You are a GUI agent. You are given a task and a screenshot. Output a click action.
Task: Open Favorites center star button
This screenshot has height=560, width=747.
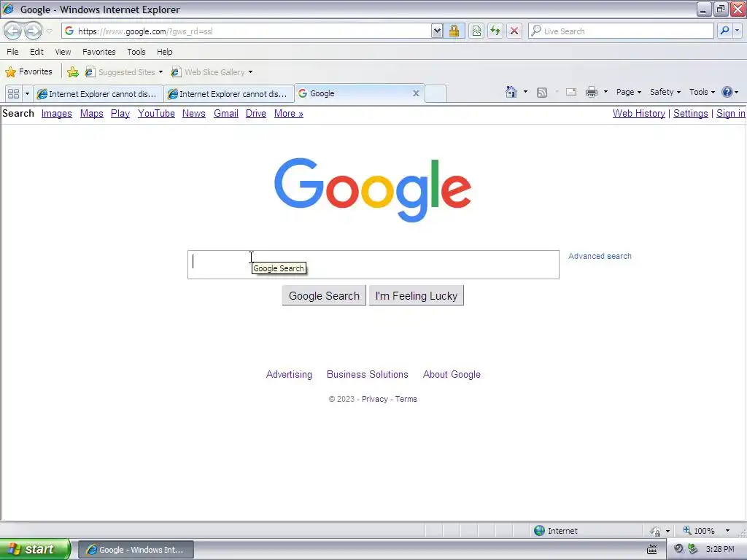(x=28, y=71)
